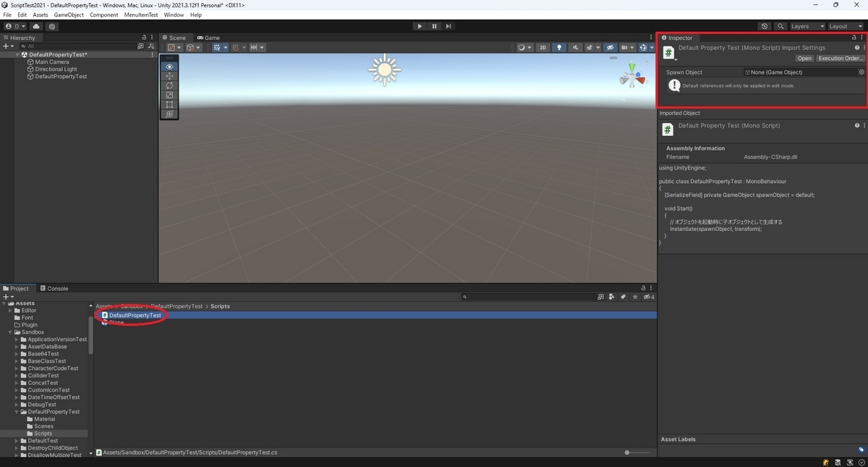Toggle 2D view mode
Screen dimensions: 868x467
[x=542, y=47]
